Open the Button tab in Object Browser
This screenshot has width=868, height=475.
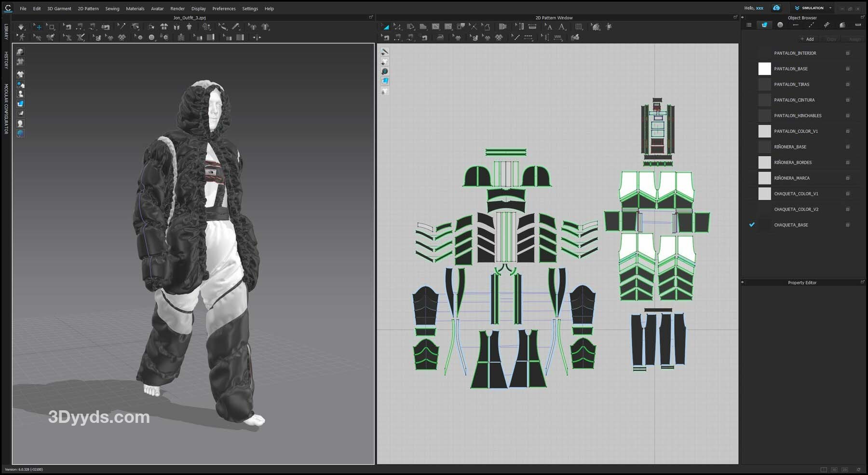pyautogui.click(x=780, y=25)
